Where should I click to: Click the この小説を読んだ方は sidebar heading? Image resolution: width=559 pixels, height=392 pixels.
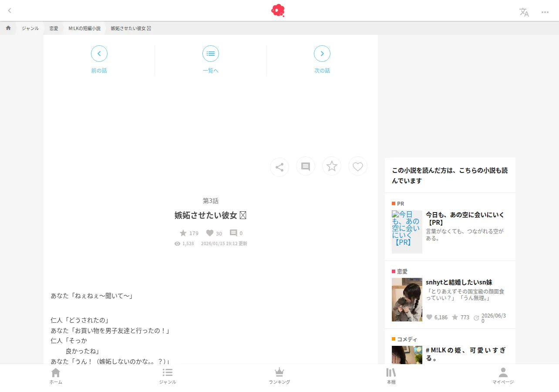[x=450, y=175]
